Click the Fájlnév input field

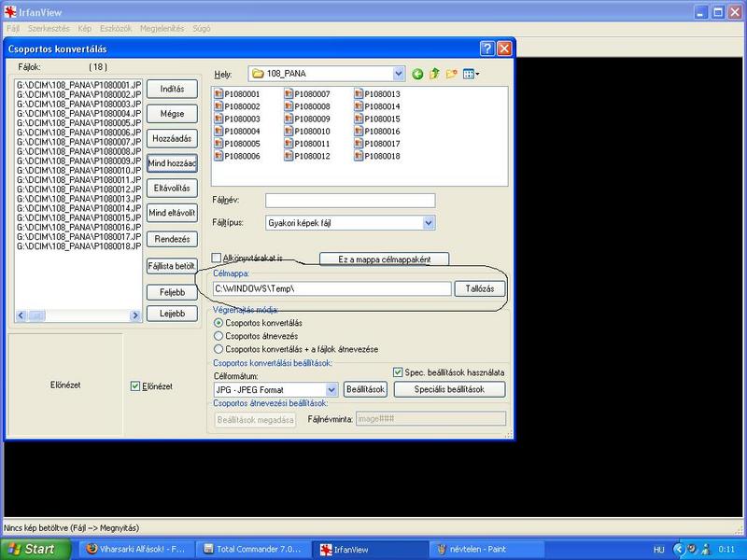pyautogui.click(x=350, y=201)
